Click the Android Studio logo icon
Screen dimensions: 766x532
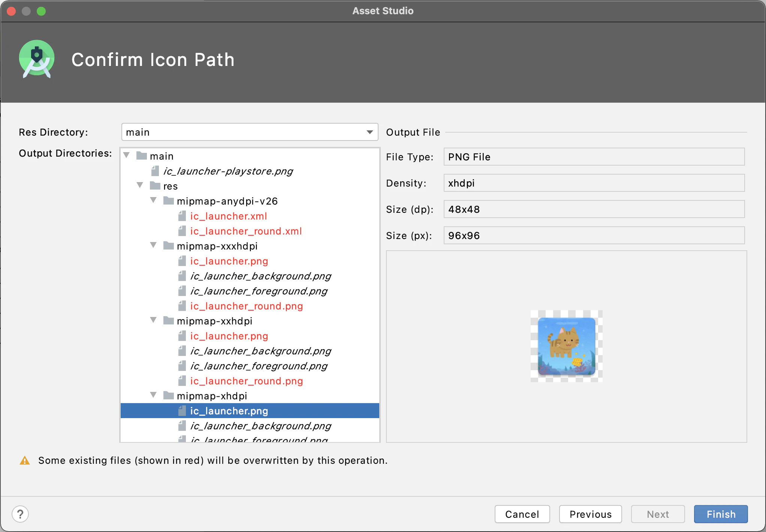(37, 59)
